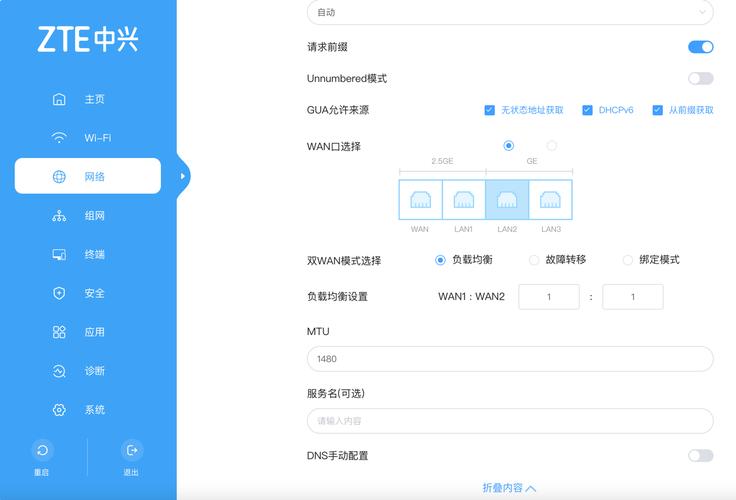Click the MTU field showing 1480
Viewport: 736px width, 500px height.
[510, 359]
